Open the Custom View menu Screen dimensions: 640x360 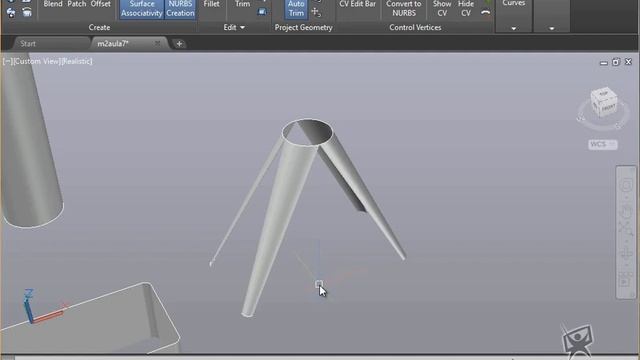(36, 61)
